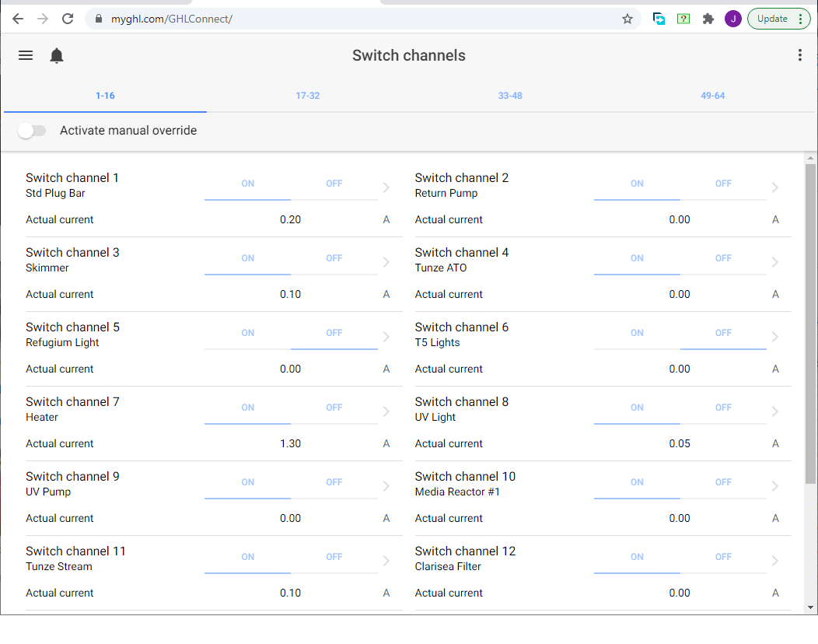Open the browser extensions puzzle icon
Image resolution: width=818 pixels, height=644 pixels.
(708, 19)
